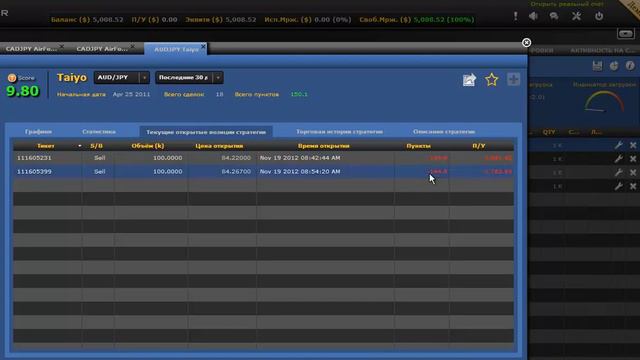Image resolution: width=640 pixels, height=360 pixels.
Task: Click the save disk icon in the background panel
Action: coord(597,66)
